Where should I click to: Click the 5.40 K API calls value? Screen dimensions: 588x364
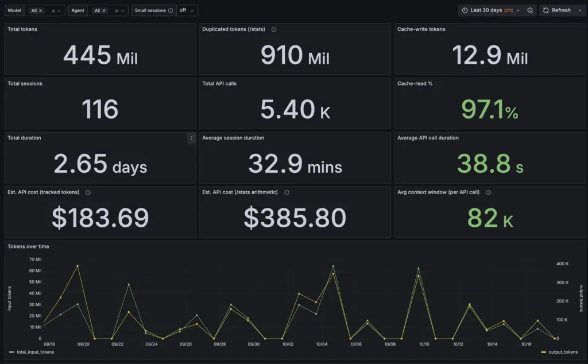point(295,110)
